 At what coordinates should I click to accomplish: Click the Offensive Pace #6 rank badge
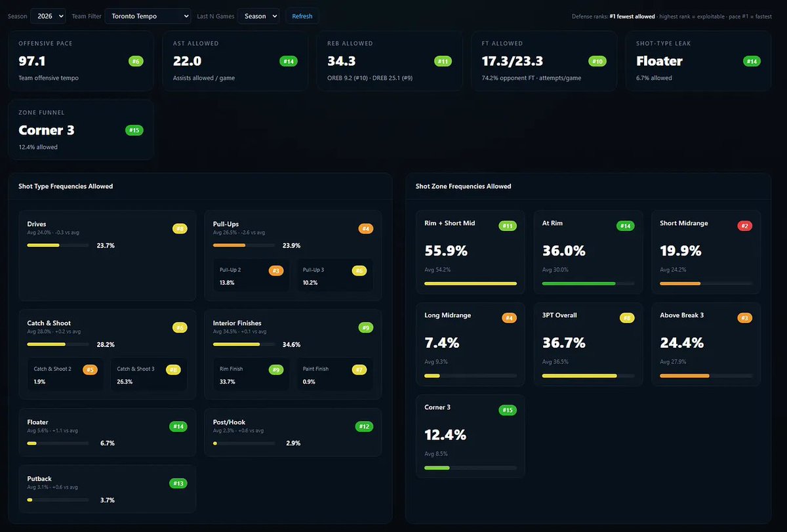(x=136, y=61)
